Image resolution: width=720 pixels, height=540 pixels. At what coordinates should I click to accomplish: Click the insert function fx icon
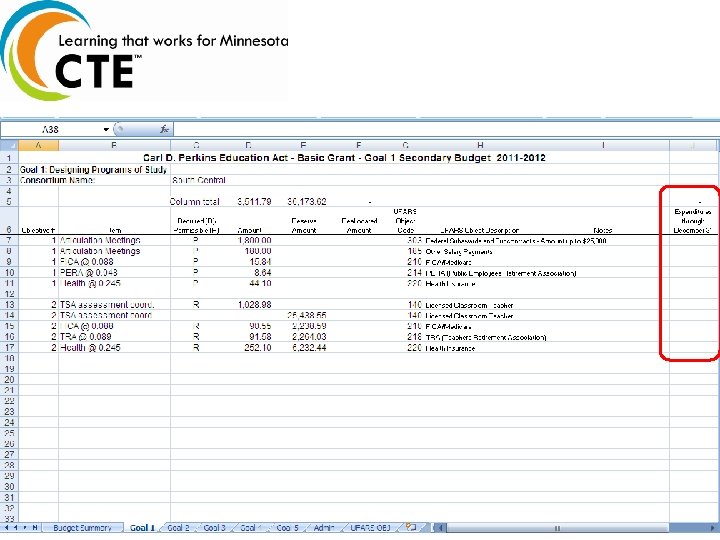tap(164, 129)
